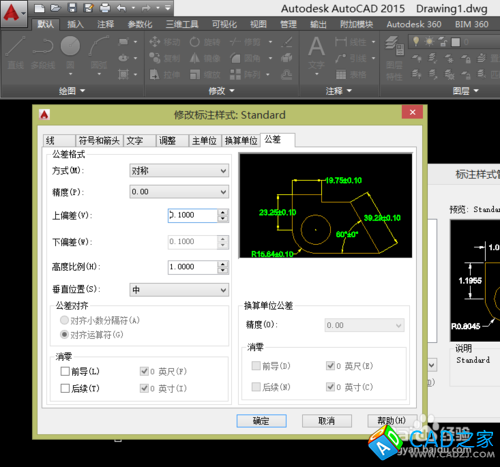
Task: Open the tolerance method (方式) dropdown
Action: click(179, 171)
